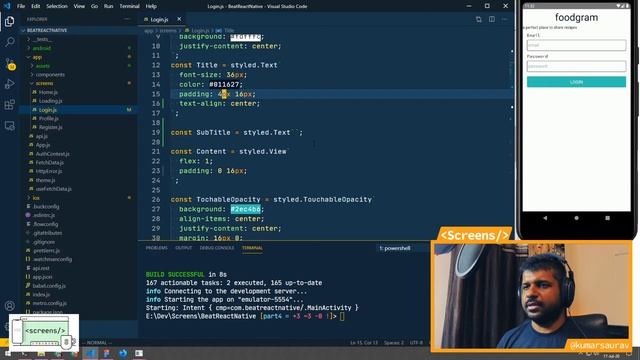Open the Source Control view

pyautogui.click(x=9, y=63)
